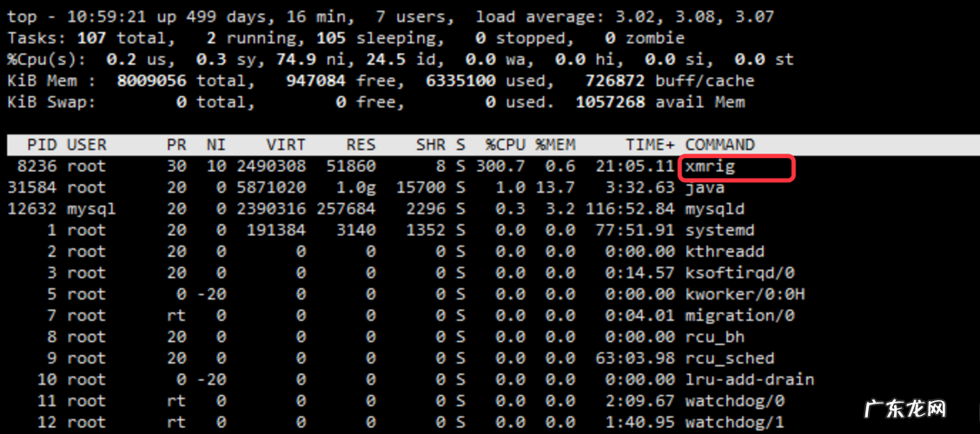Select the java process command name
Screen dimensions: 980x434
click(x=705, y=187)
